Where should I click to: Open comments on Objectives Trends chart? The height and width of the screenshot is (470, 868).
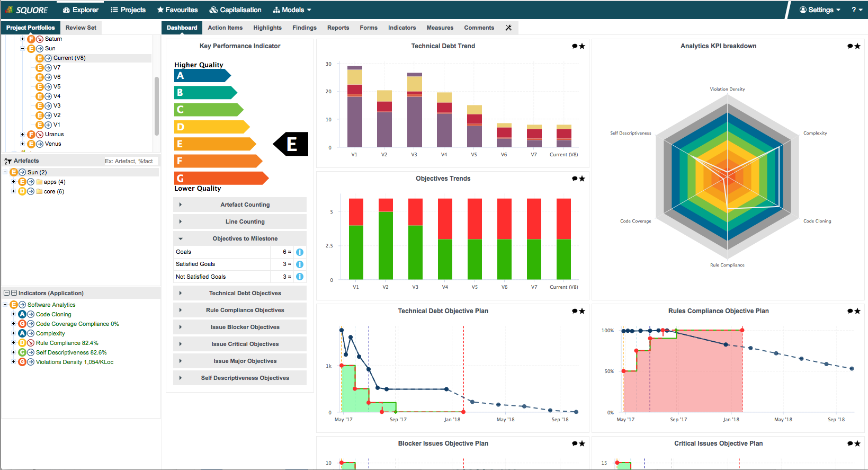pyautogui.click(x=575, y=179)
